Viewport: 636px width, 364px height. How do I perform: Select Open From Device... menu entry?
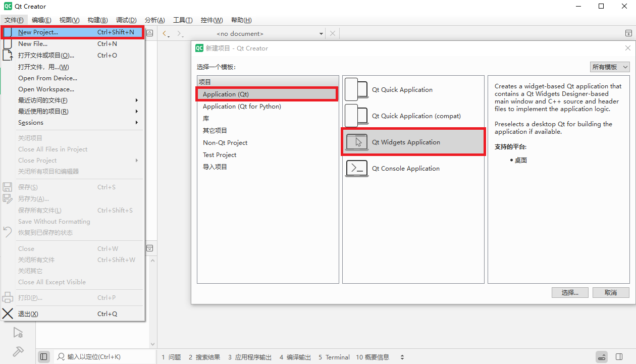pyautogui.click(x=73, y=78)
